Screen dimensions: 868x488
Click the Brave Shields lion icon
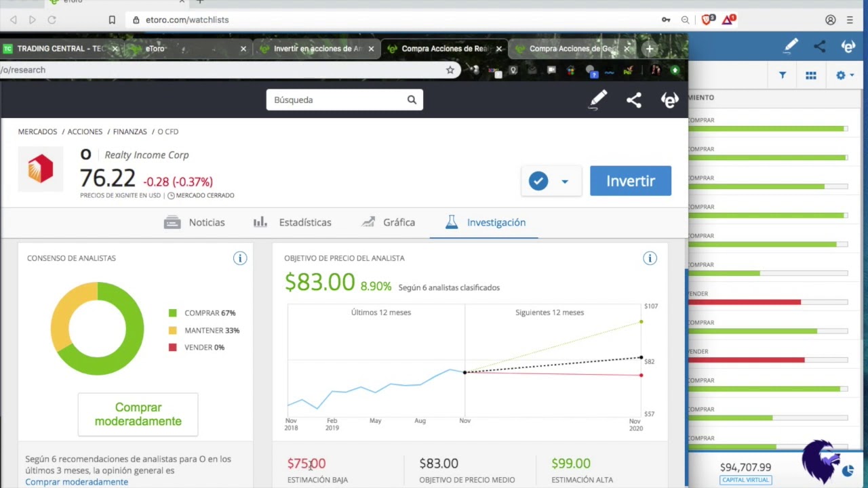point(707,20)
